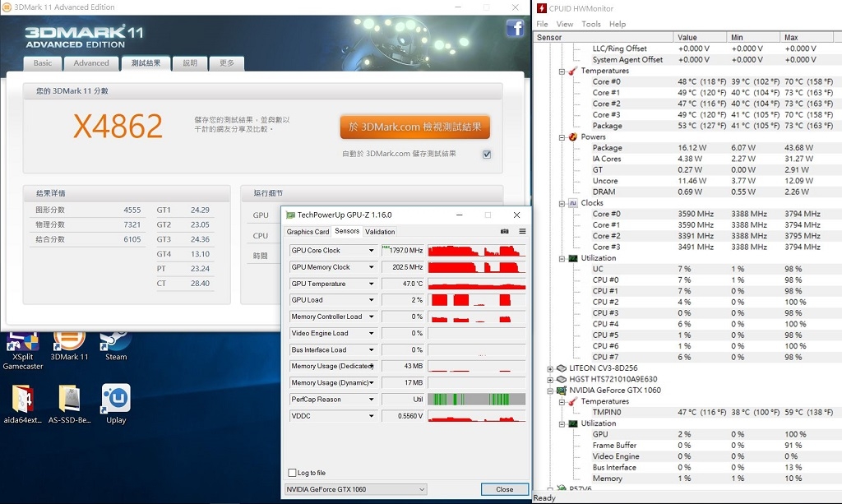Open the Tools menu in HWMonitor

590,24
